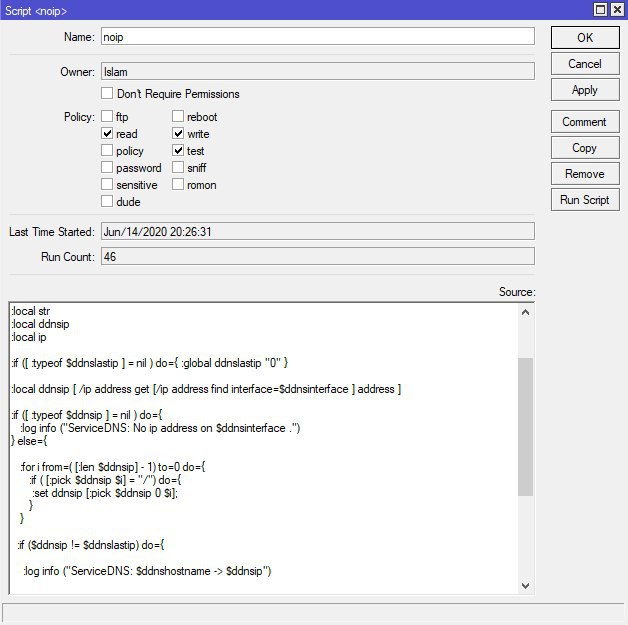Click the 'No ip address on' log line
The image size is (628, 625).
point(160,428)
